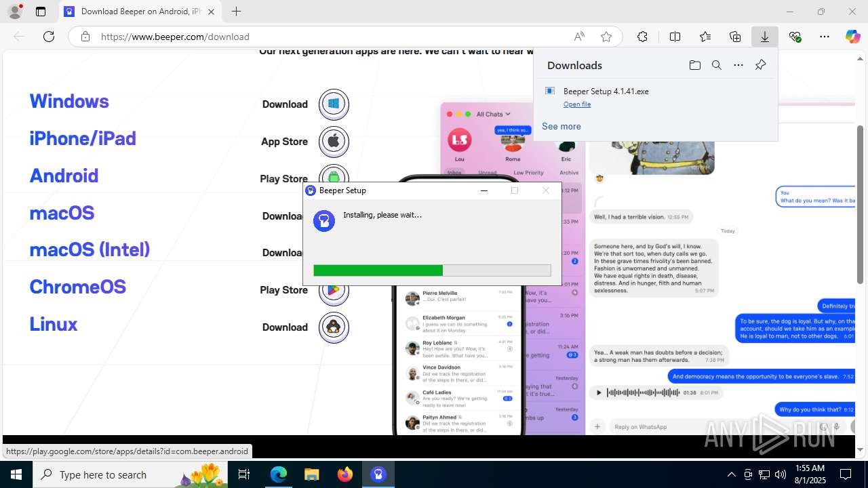Open more options in Downloads panel

click(x=738, y=65)
